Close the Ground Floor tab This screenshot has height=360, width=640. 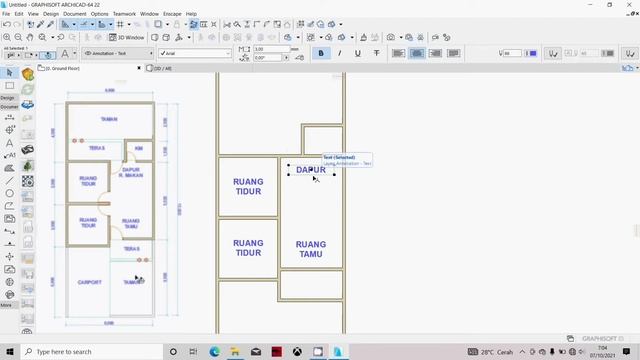click(x=139, y=68)
